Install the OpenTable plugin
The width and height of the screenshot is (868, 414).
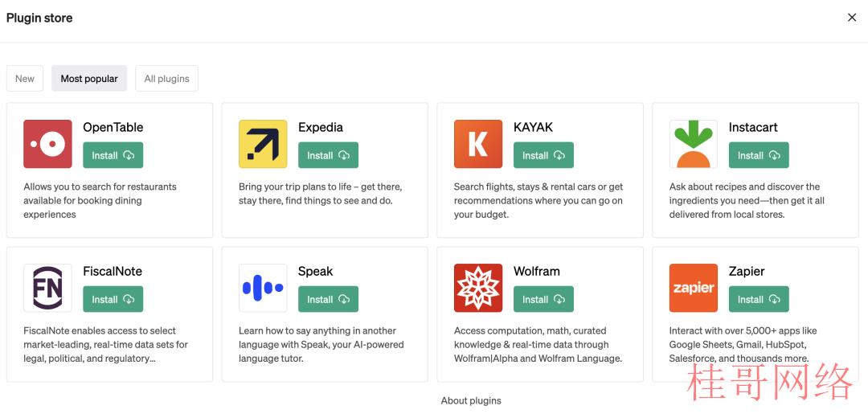click(x=113, y=155)
